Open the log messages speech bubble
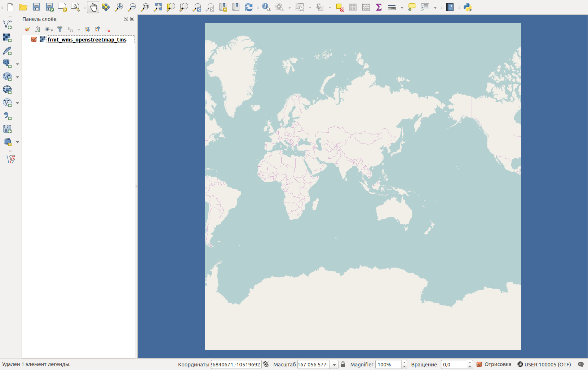The width and height of the screenshot is (588, 370). click(x=581, y=364)
